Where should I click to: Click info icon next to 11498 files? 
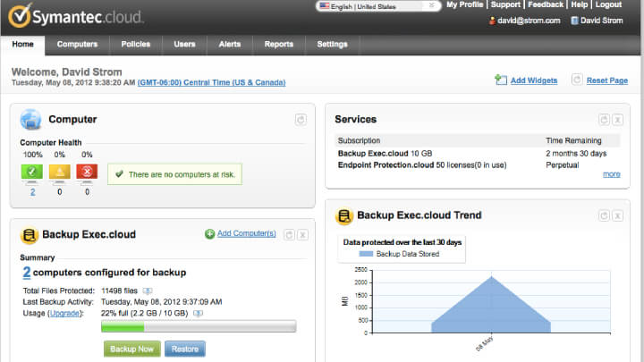[x=148, y=290]
